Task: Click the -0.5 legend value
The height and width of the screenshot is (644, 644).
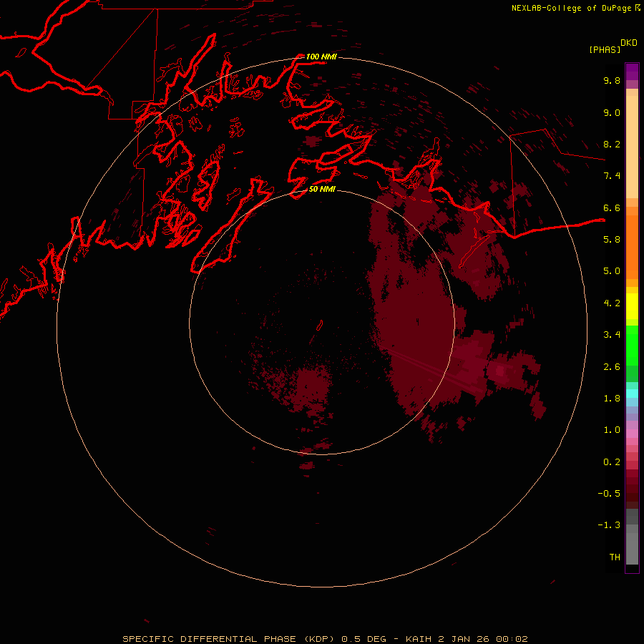Action: click(x=609, y=494)
